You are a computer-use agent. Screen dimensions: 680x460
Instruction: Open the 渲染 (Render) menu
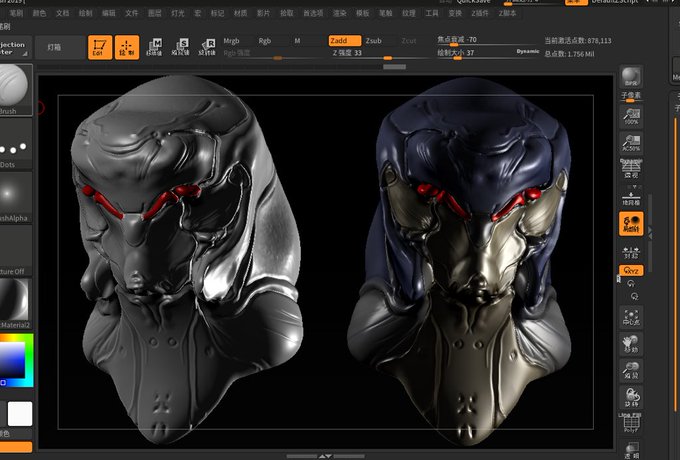click(x=340, y=13)
